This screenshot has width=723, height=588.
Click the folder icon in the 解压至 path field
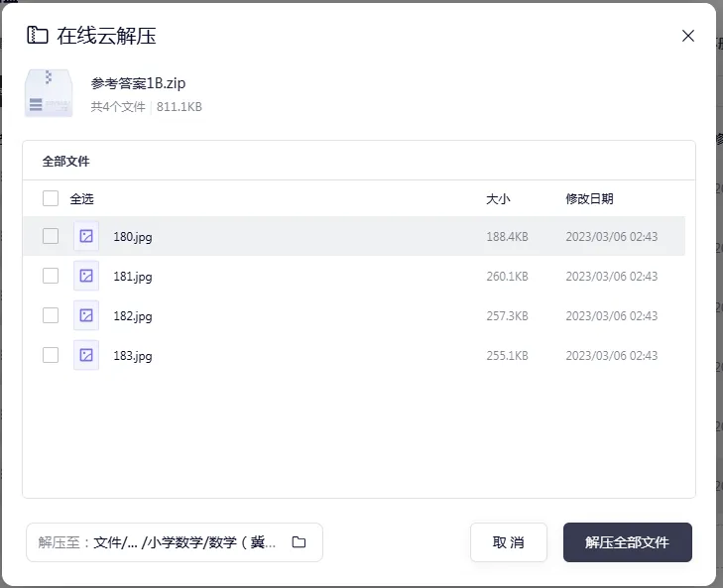coord(299,541)
